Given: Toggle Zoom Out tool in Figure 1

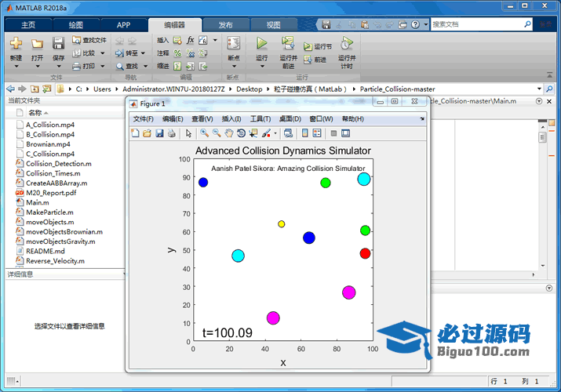Looking at the screenshot, I should pos(217,133).
